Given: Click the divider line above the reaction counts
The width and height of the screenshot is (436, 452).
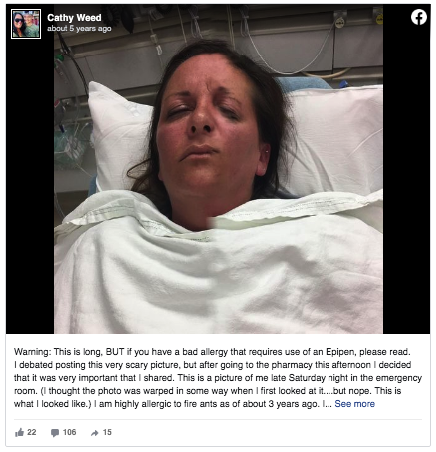Looking at the screenshot, I should tap(218, 419).
